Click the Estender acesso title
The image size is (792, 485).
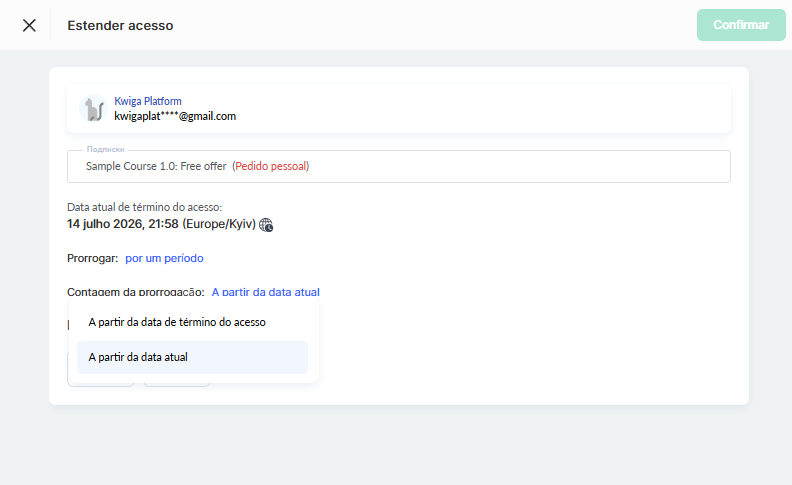120,25
